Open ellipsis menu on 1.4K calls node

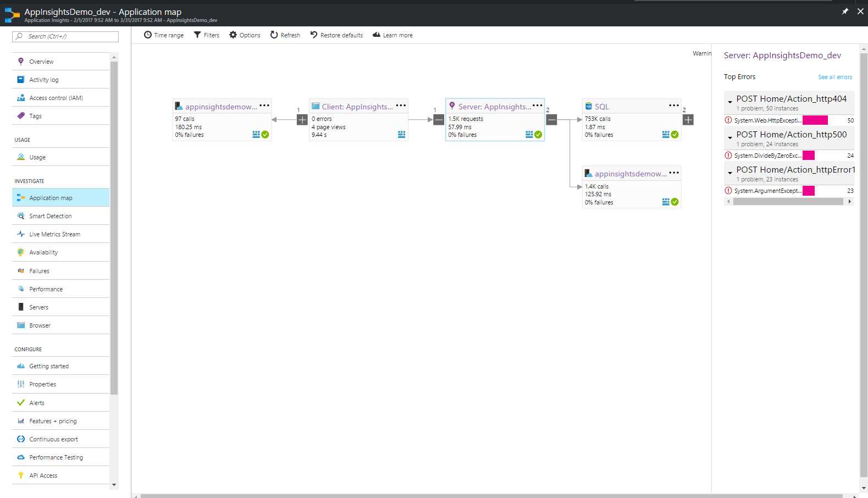(674, 173)
